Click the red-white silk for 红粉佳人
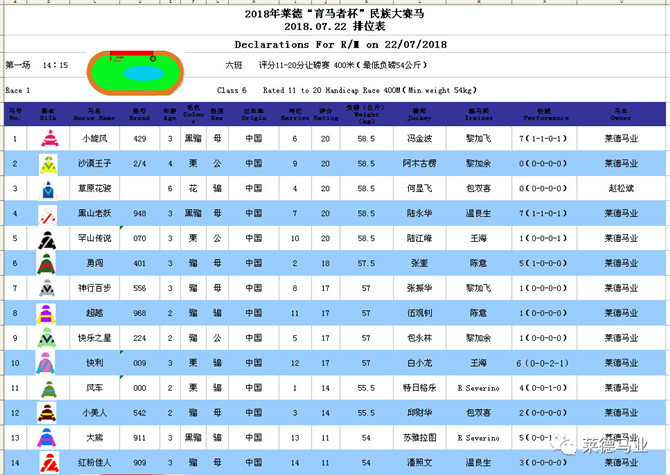 click(x=47, y=463)
